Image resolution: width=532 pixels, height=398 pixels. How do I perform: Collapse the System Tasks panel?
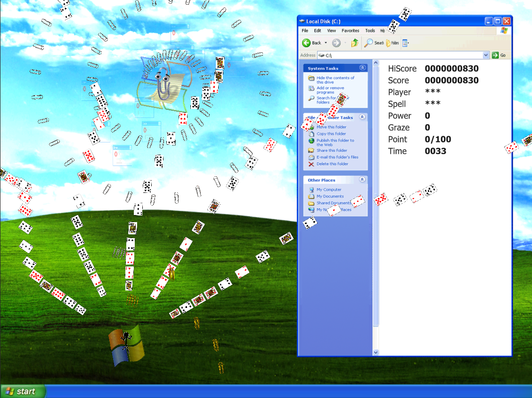point(362,68)
